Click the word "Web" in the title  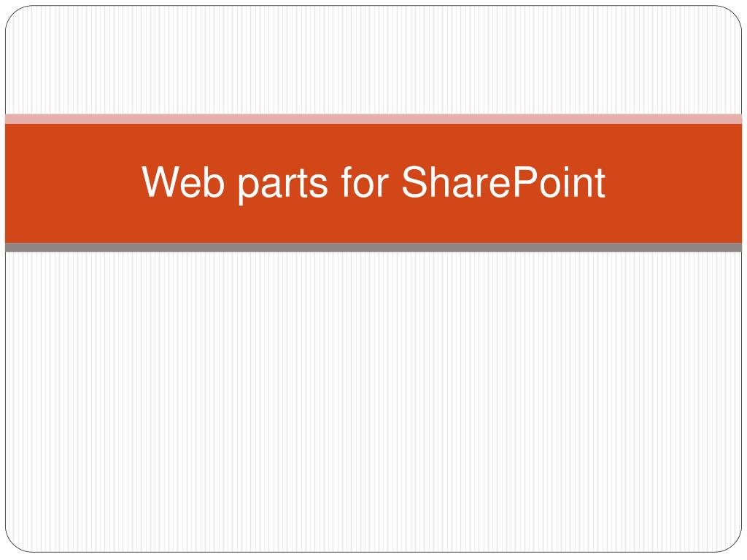pos(183,182)
